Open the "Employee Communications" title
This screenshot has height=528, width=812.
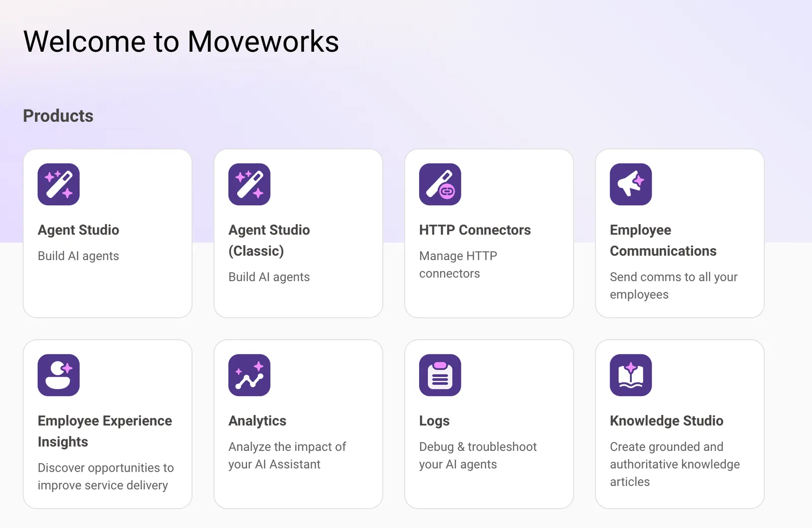663,241
